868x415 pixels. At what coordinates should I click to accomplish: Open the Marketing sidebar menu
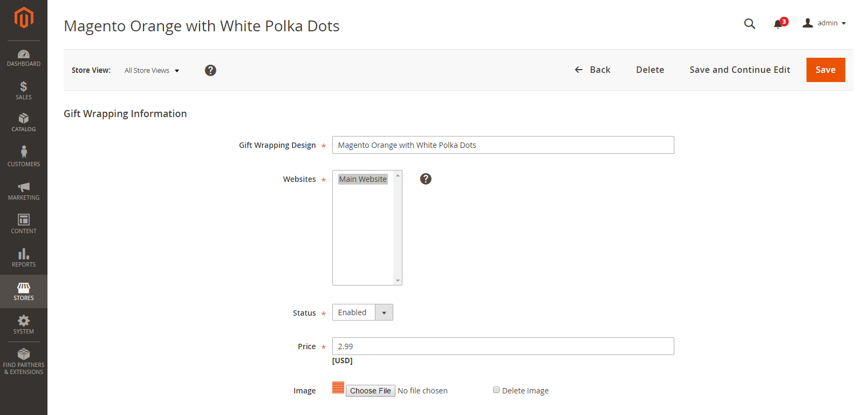(x=24, y=191)
